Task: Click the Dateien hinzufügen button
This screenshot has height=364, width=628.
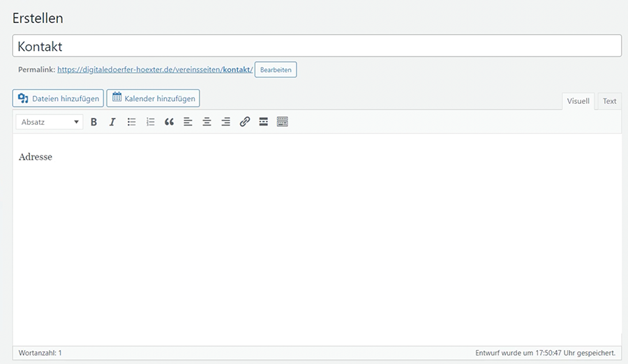Action: 58,98
